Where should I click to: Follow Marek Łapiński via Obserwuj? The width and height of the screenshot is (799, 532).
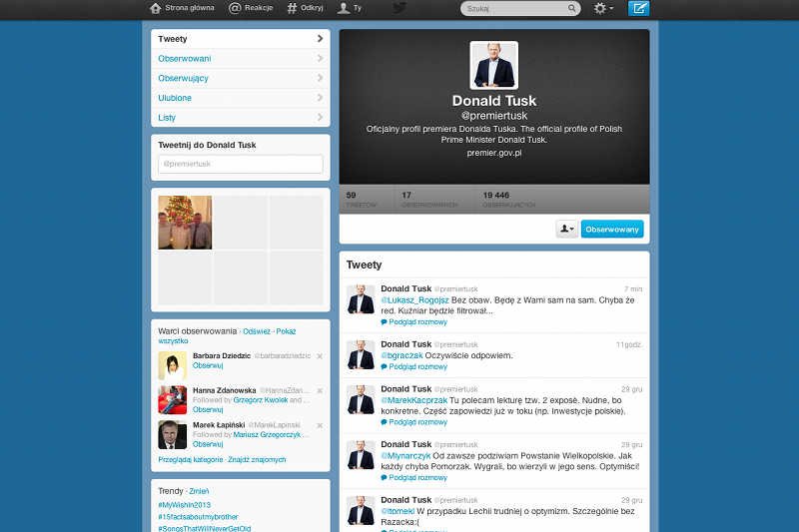(x=208, y=444)
